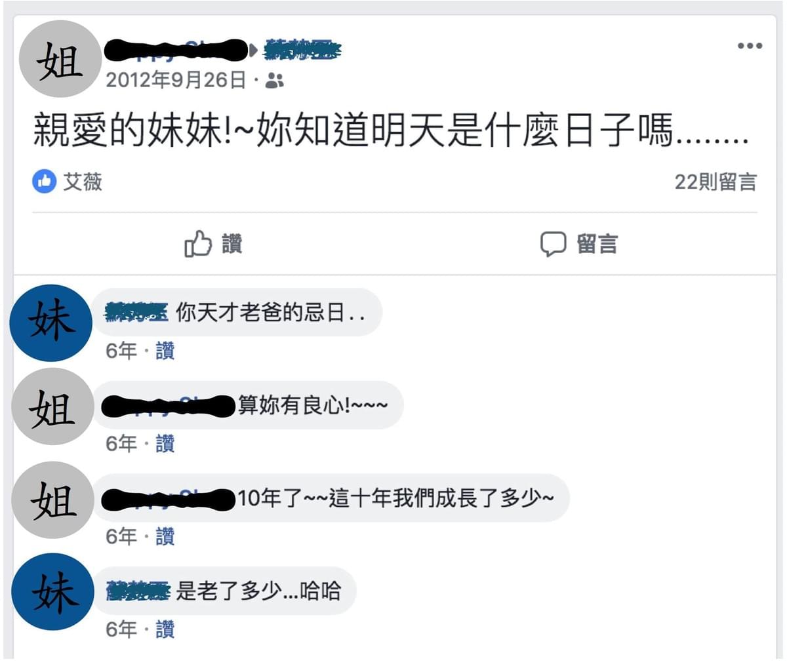Click the 留言 label in post action bar
The height and width of the screenshot is (672, 787).
[597, 244]
